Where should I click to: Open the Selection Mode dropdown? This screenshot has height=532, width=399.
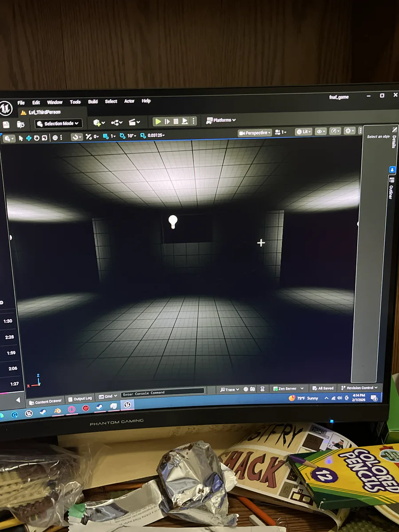coord(59,124)
